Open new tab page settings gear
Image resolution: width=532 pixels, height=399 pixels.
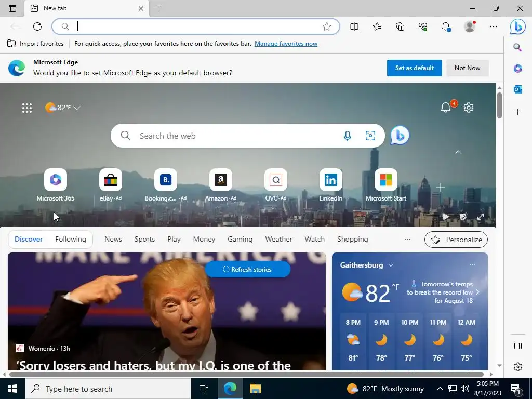pyautogui.click(x=469, y=108)
